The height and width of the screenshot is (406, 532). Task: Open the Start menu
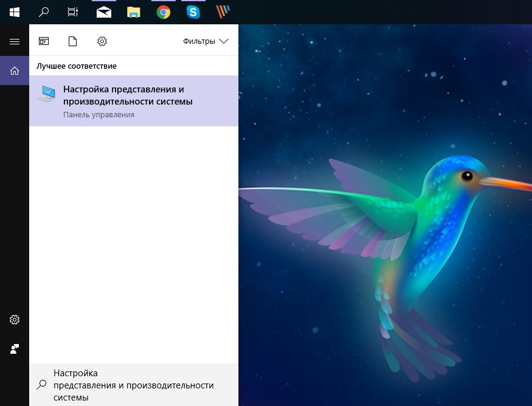14,12
